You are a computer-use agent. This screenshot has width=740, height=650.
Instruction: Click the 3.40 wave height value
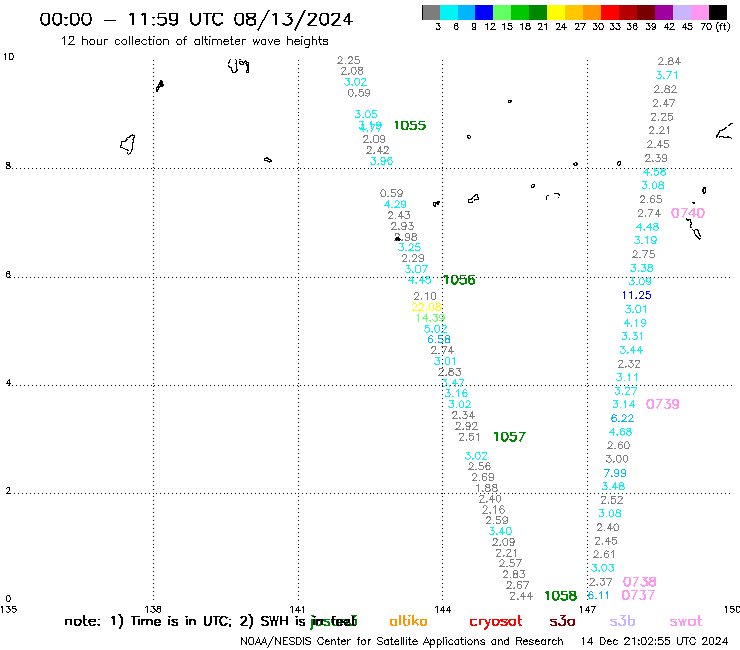[x=500, y=532]
